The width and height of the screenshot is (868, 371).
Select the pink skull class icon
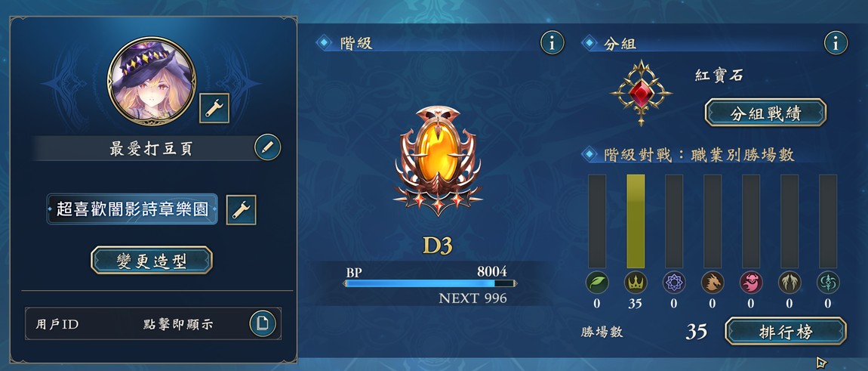point(751,283)
